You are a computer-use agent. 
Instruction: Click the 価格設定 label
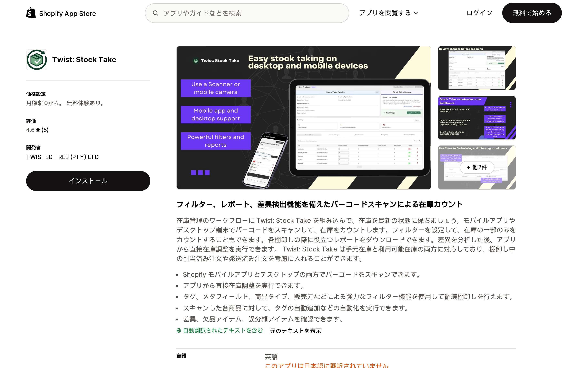coord(36,94)
